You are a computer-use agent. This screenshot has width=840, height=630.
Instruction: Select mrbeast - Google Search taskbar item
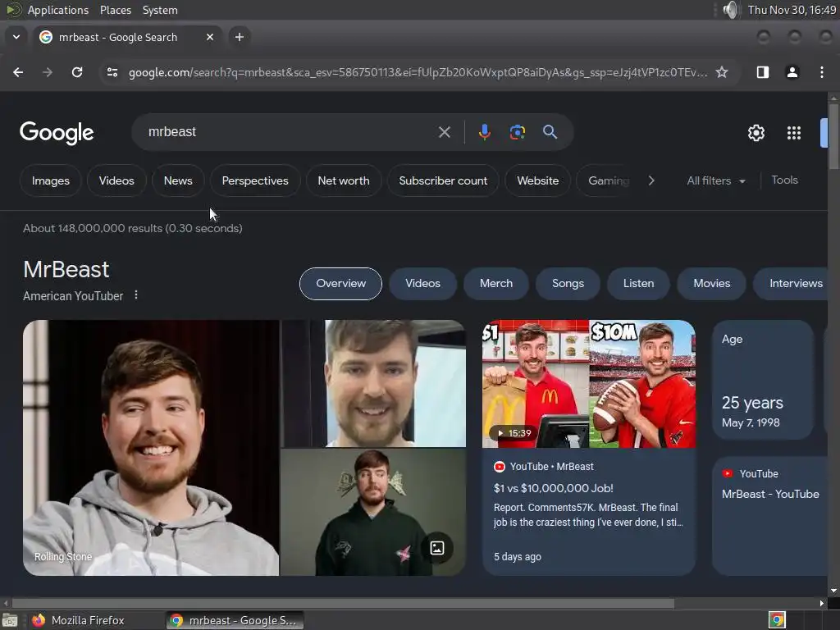(x=235, y=620)
